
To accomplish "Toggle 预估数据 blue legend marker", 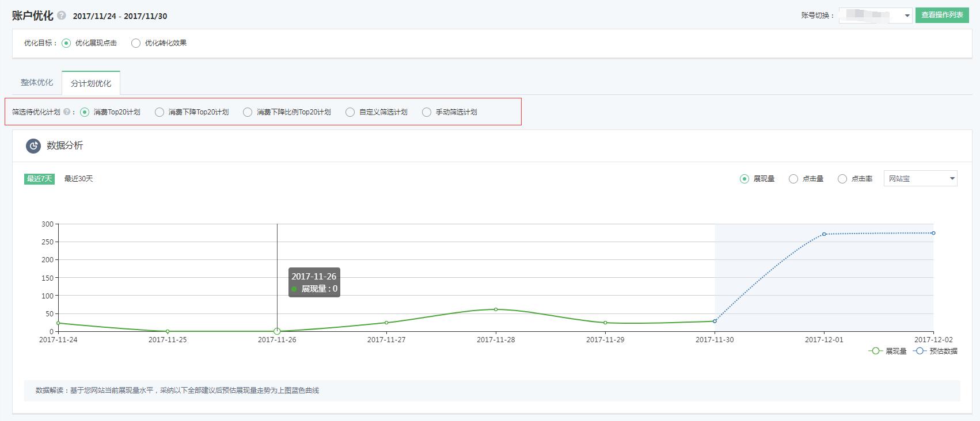I will pos(920,351).
